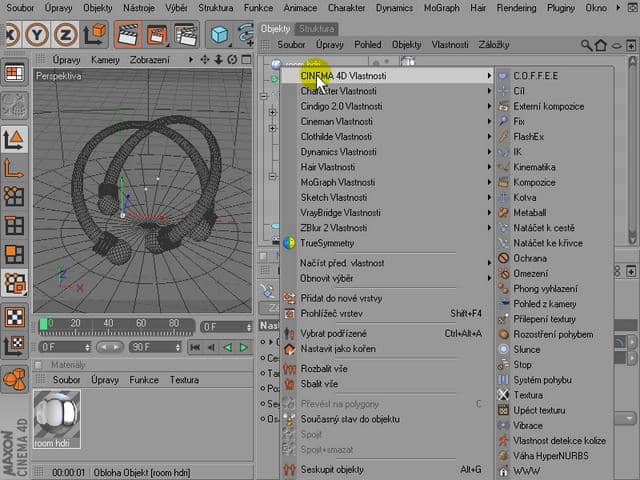Click the timeline ruler at frame 40
This screenshot has width=640, height=480.
[x=108, y=324]
